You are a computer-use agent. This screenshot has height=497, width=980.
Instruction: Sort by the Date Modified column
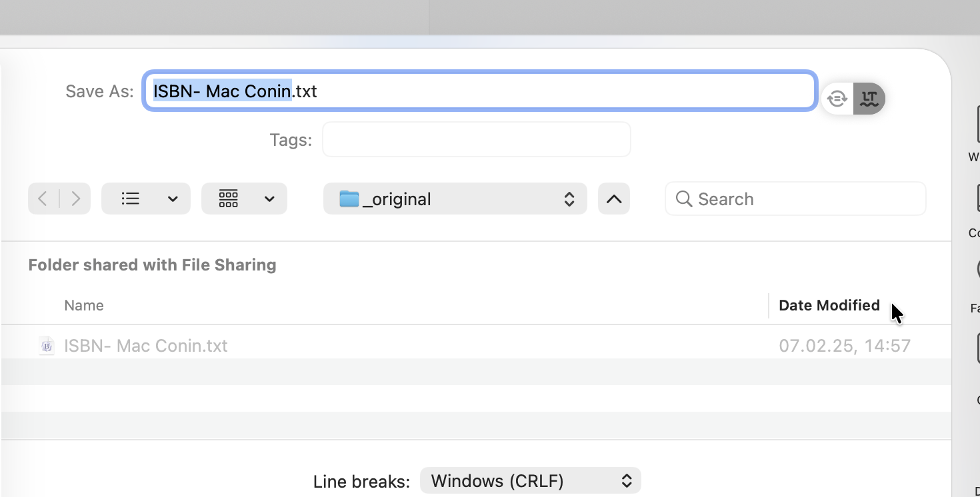[x=829, y=305]
